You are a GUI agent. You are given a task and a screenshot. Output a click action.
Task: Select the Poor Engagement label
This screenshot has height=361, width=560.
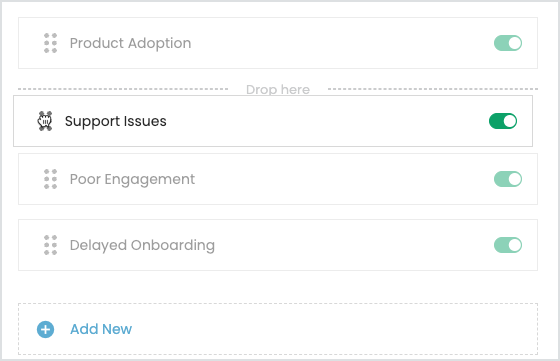[132, 179]
